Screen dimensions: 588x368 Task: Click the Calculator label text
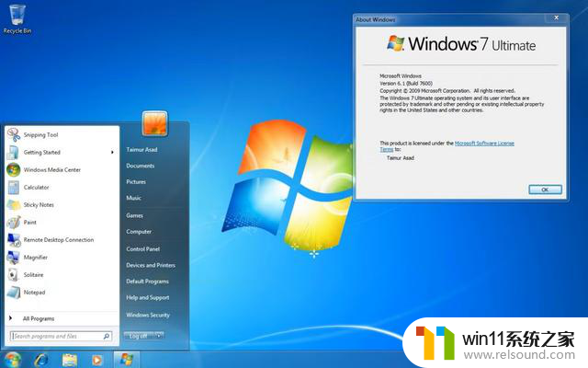click(36, 188)
